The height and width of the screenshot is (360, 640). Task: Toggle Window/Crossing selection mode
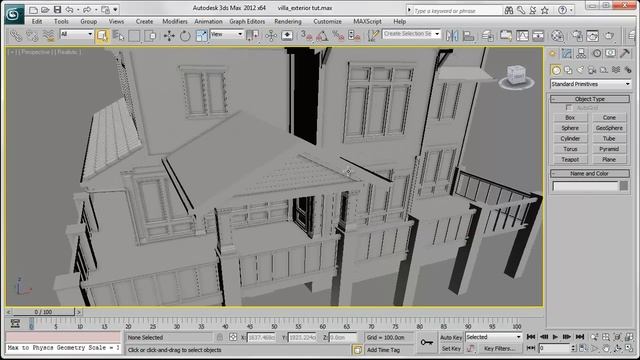[x=151, y=36]
